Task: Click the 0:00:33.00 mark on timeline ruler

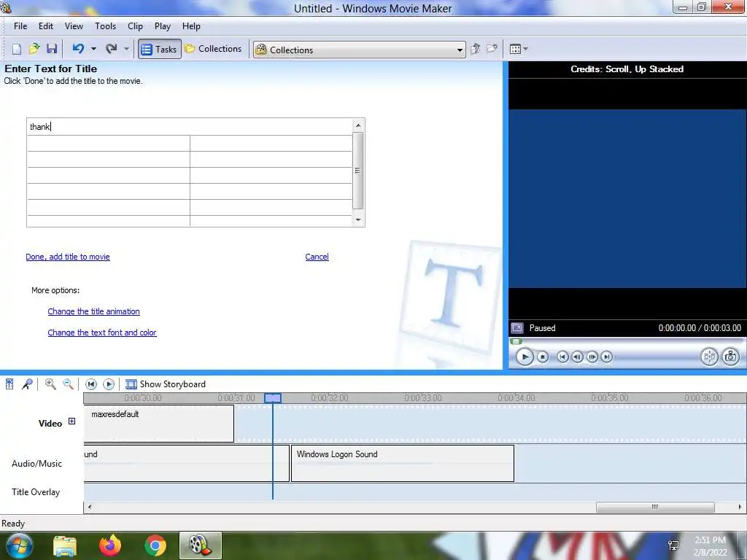Action: pyautogui.click(x=423, y=397)
